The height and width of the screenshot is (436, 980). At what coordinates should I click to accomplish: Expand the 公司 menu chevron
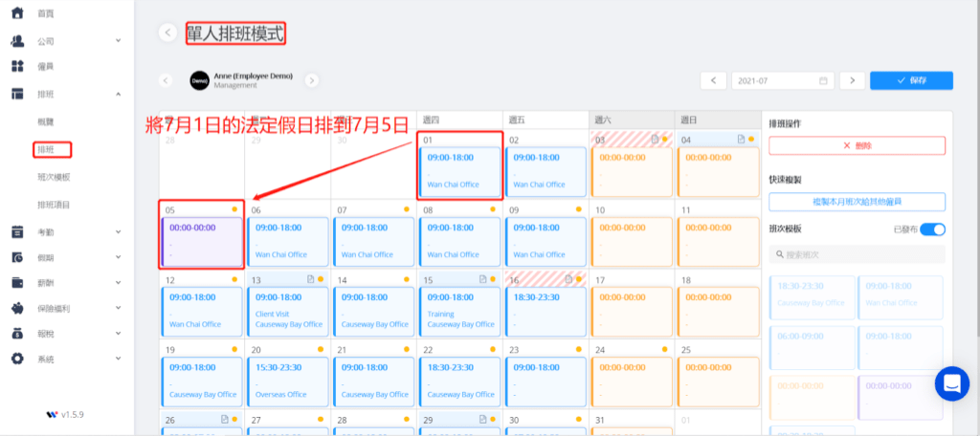(118, 41)
